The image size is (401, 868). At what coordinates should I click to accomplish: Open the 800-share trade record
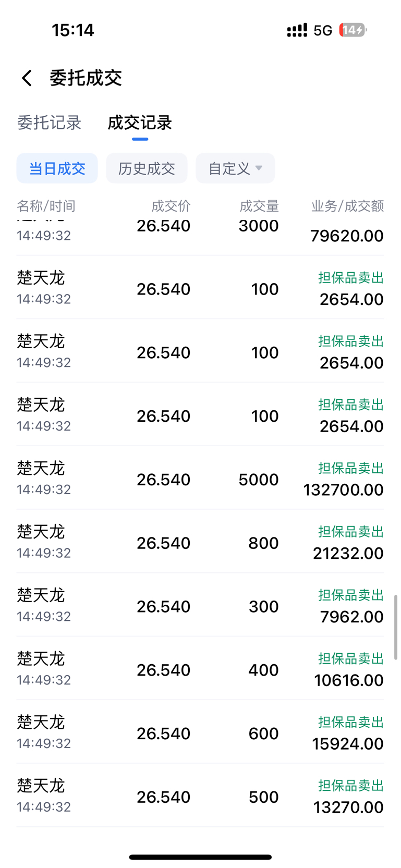tap(200, 542)
